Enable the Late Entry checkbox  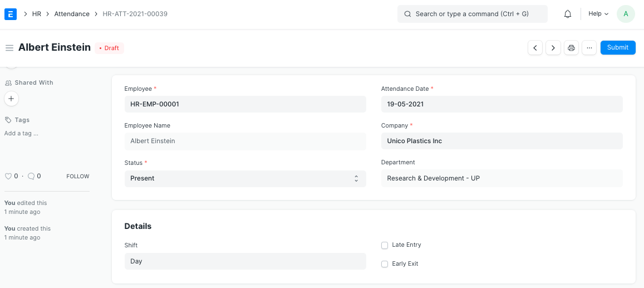385,245
